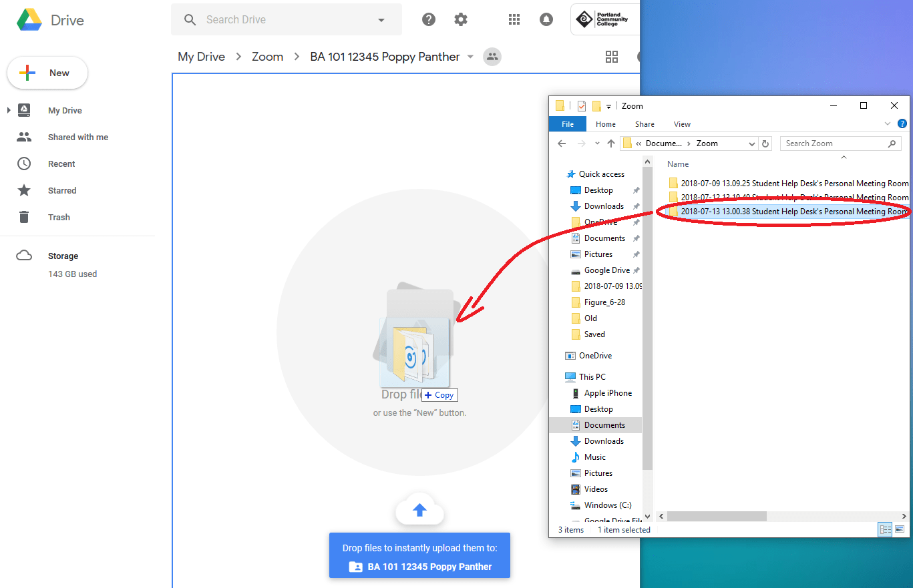Click the Explorer file list horizontal scrollbar thumb
The image size is (913, 588).
click(716, 516)
